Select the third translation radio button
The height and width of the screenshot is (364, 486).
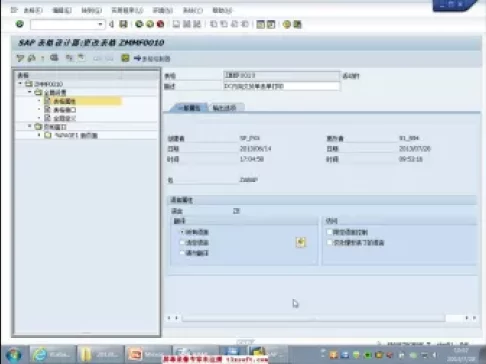tap(182, 253)
